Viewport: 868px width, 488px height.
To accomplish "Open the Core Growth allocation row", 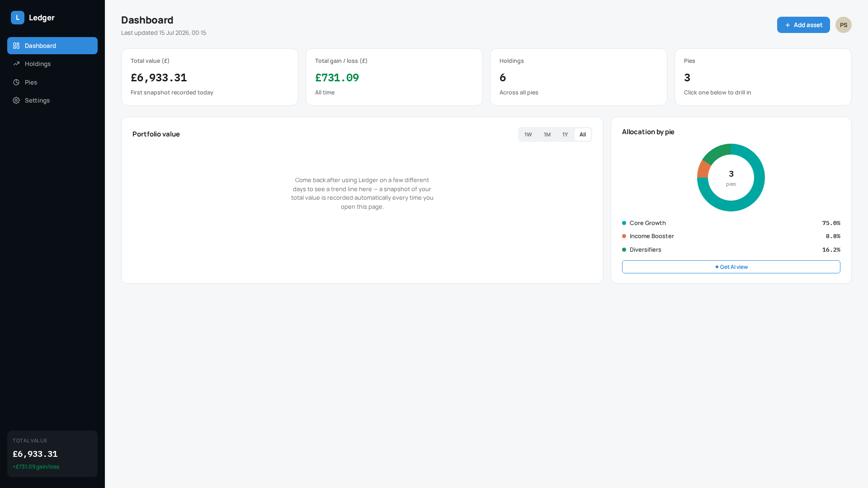I will (x=731, y=223).
